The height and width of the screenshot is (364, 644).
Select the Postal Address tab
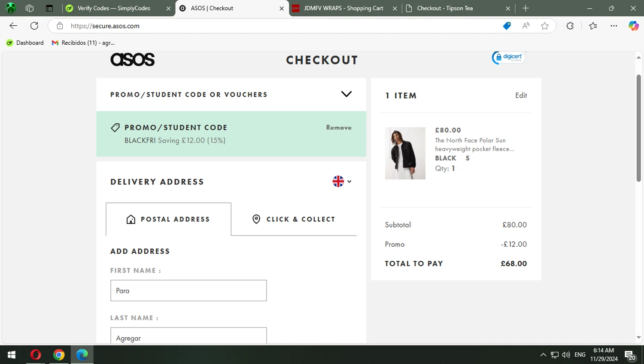[168, 219]
